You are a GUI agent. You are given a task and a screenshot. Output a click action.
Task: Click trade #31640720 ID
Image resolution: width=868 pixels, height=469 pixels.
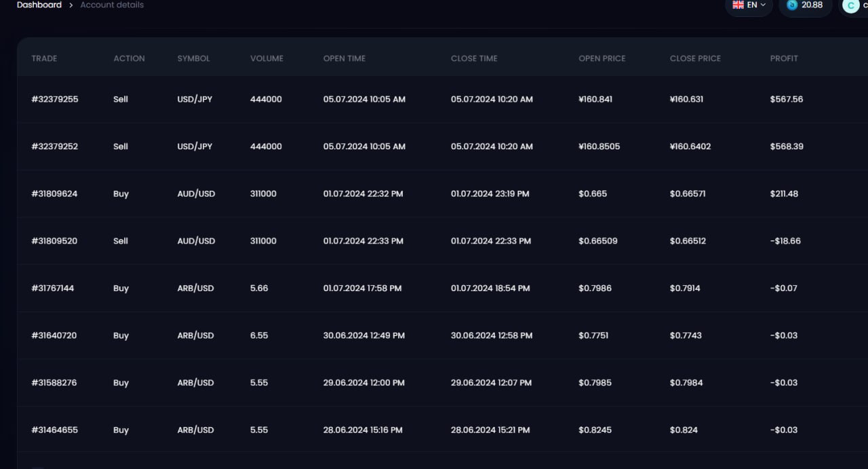54,335
